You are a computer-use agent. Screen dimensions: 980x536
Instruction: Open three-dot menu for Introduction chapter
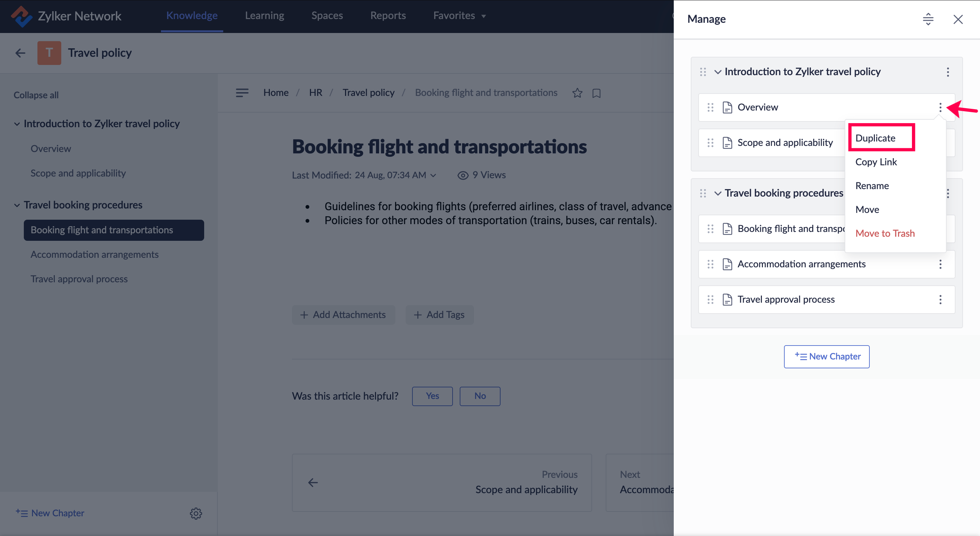coord(948,72)
